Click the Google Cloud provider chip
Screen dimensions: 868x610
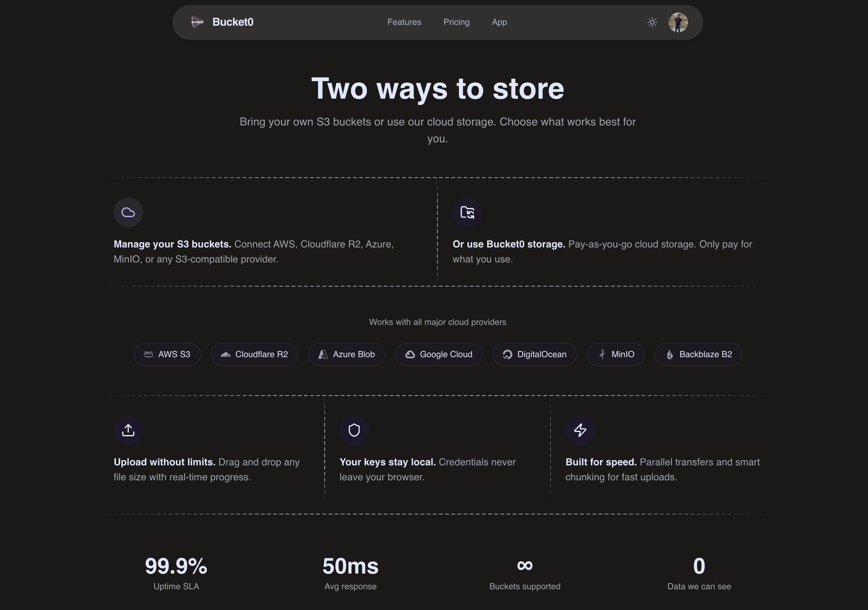(438, 354)
